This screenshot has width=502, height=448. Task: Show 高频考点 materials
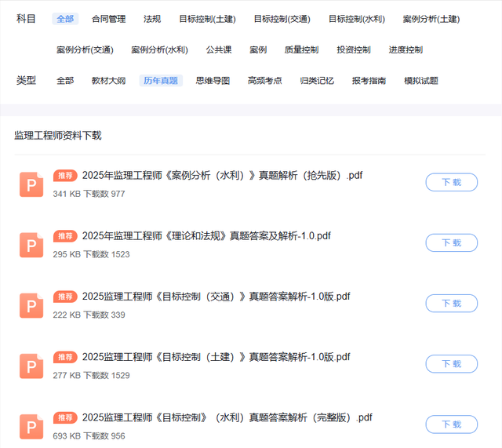[x=264, y=80]
